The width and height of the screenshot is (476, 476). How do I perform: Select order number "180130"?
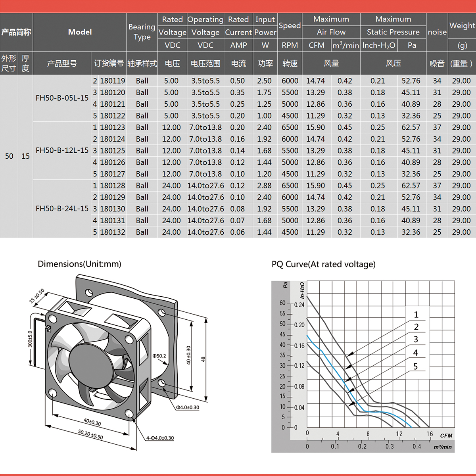[113, 209]
